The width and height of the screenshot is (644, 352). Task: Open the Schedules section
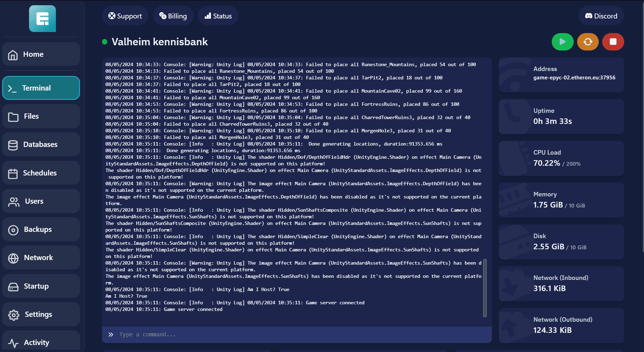[41, 173]
